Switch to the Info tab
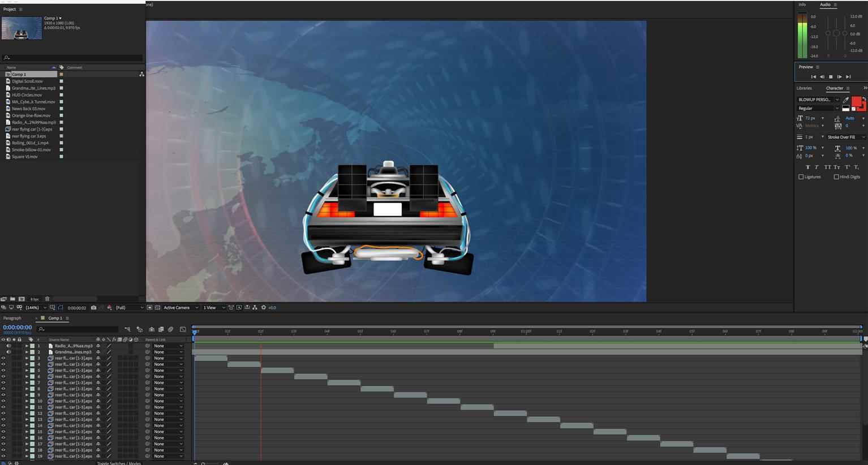 (x=802, y=5)
